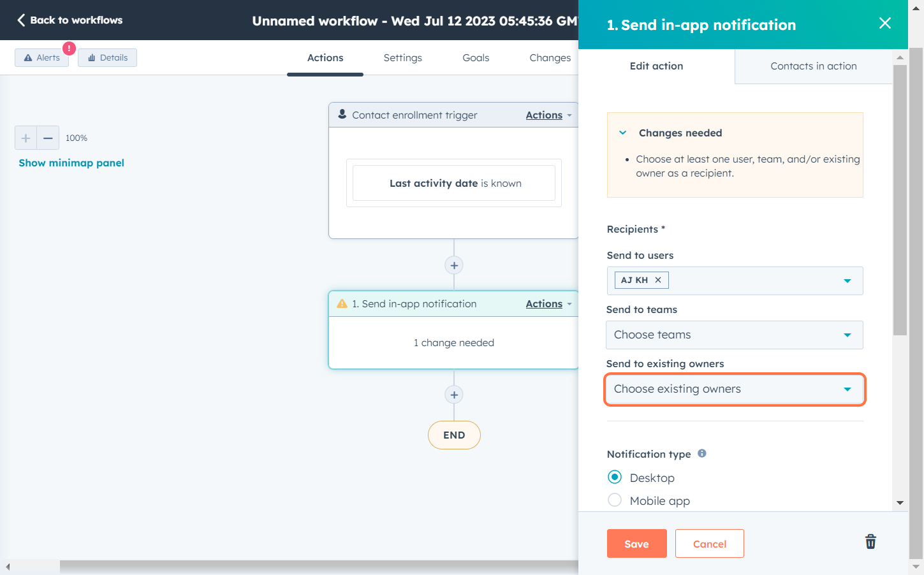Open the Choose existing owners dropdown
The image size is (924, 575).
pos(734,389)
